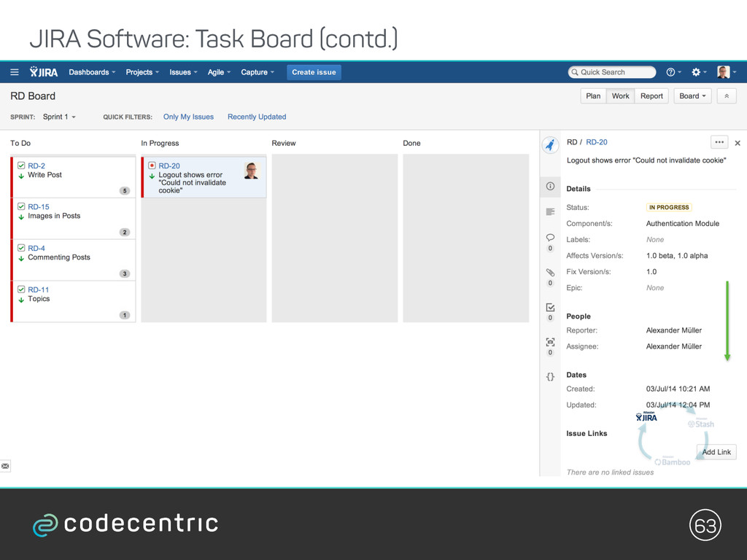Open the Projects dropdown menu

(142, 72)
